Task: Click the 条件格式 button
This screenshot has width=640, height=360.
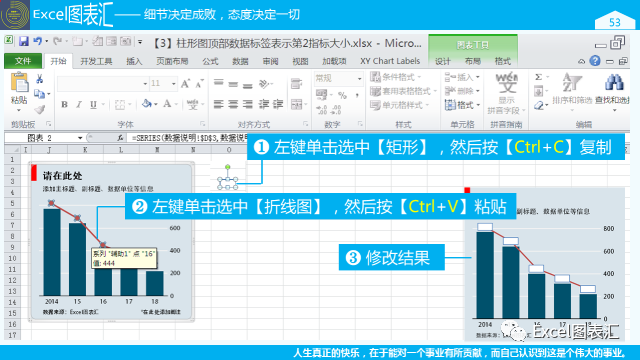Action: tap(396, 77)
